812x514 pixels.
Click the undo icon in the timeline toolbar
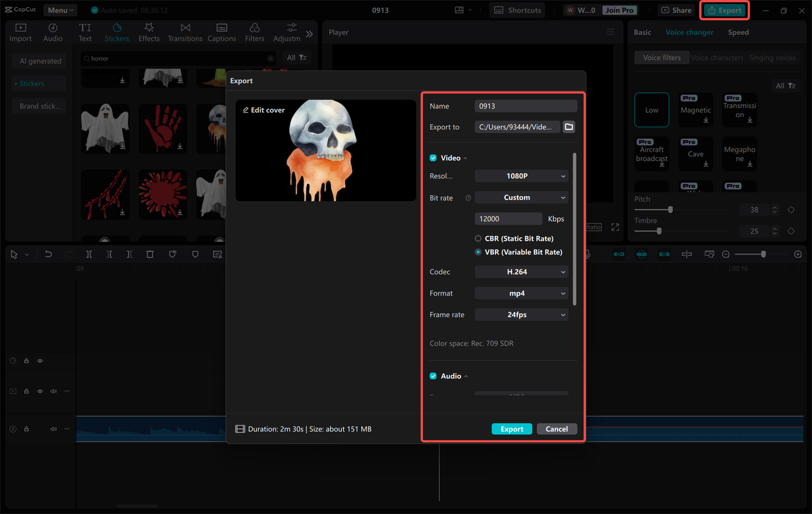click(48, 254)
